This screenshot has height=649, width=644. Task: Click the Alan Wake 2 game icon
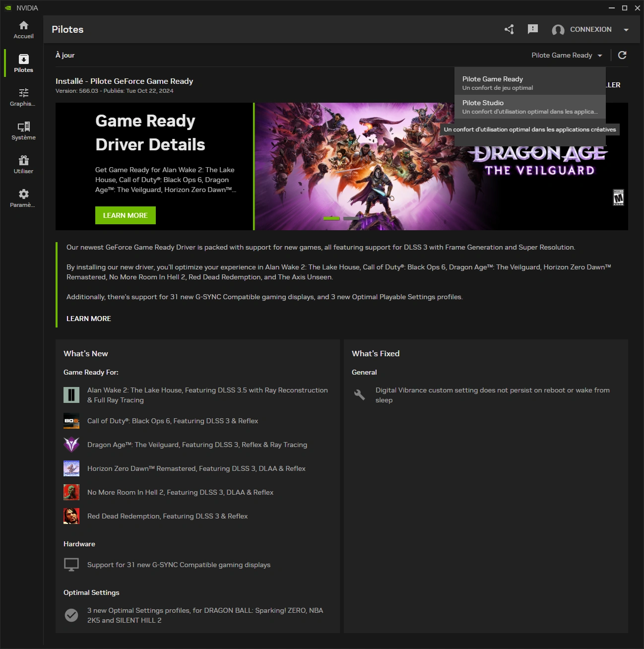tap(71, 395)
